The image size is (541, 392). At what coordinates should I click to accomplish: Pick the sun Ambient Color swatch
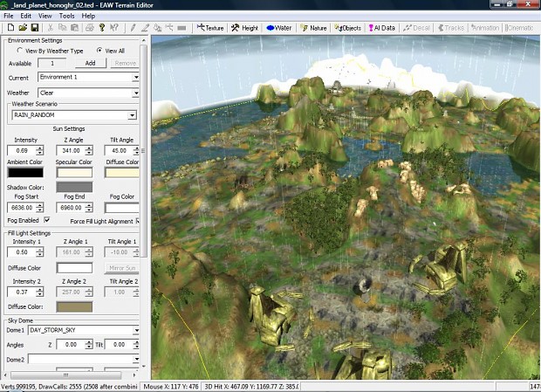(25, 173)
